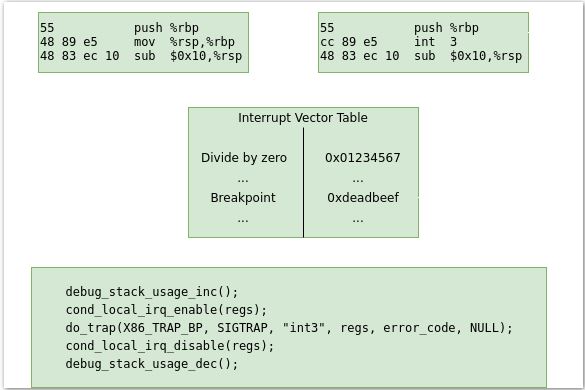Click the cond_local_irq_enable(regs) line
The height and width of the screenshot is (390, 585).
(166, 310)
